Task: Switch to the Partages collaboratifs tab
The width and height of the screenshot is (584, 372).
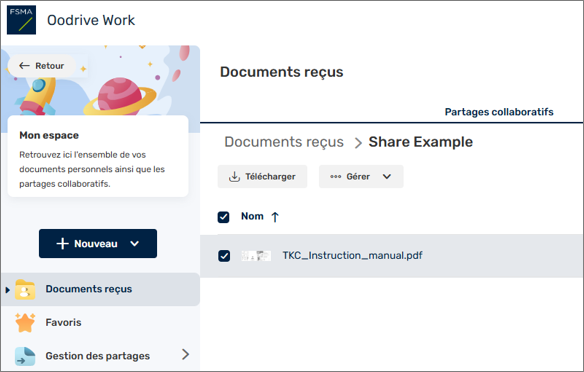Action: (x=499, y=112)
